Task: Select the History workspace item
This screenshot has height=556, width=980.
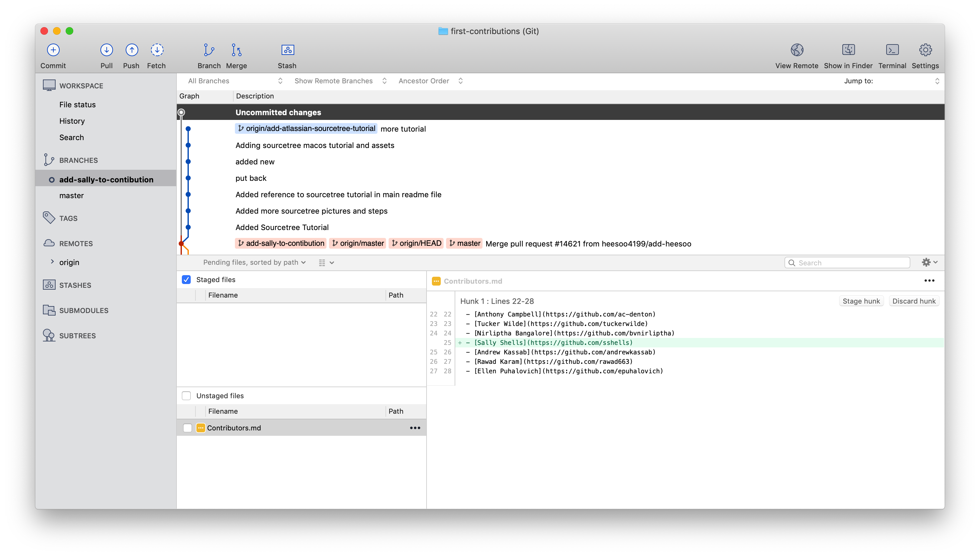Action: pos(72,120)
